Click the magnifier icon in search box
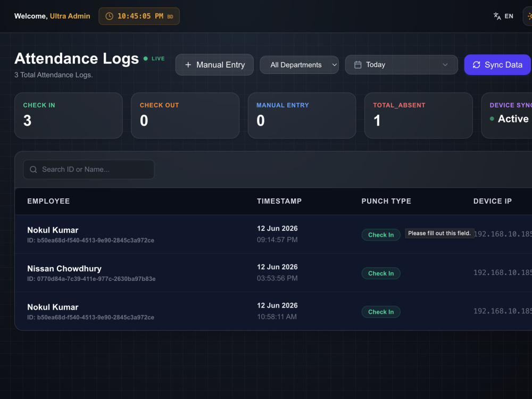532x399 pixels. click(33, 169)
